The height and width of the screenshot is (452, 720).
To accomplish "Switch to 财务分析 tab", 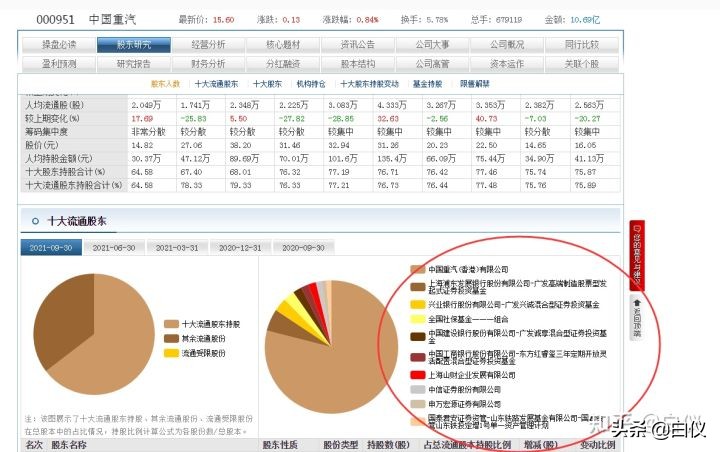I will [x=208, y=64].
